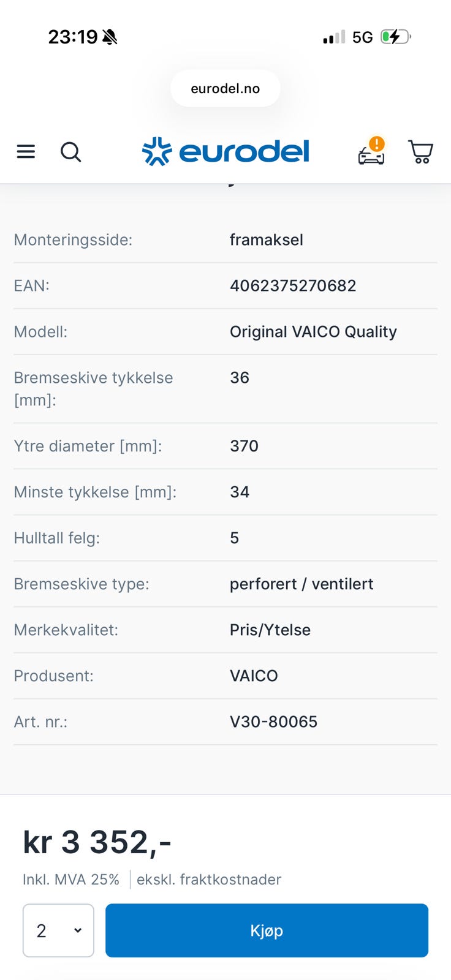
Task: Tap the 5G network indicator
Action: coord(363,37)
